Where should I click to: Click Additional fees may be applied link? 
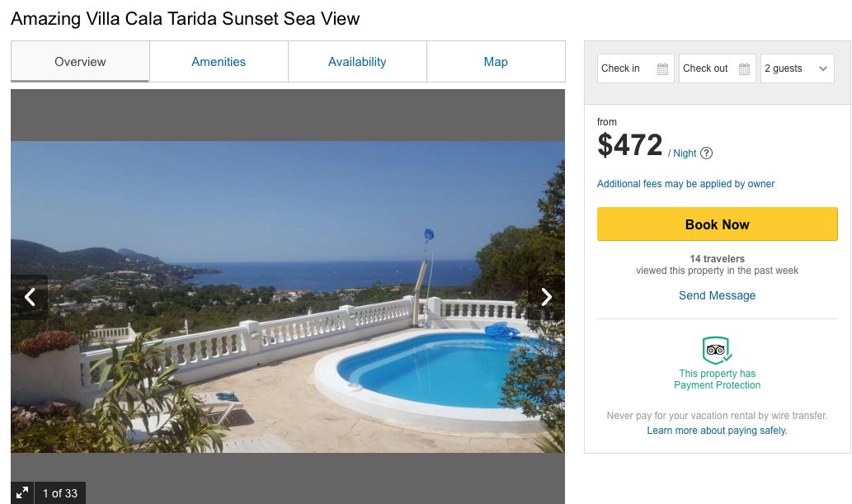click(x=685, y=184)
